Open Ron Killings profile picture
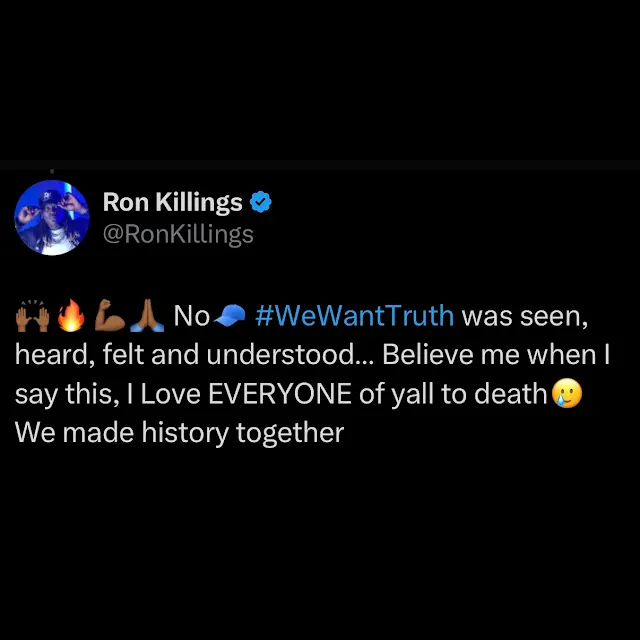Viewport: 640px width, 640px height. point(52,218)
